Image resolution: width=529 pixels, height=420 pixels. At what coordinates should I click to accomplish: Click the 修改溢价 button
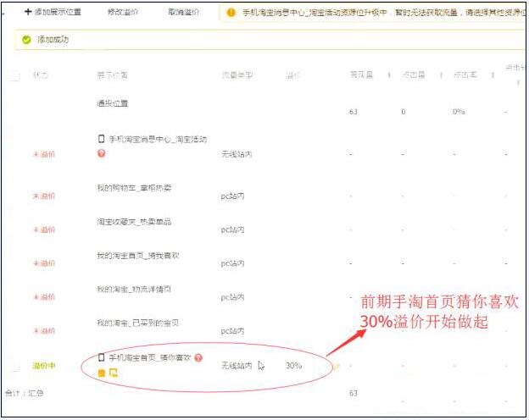[122, 12]
